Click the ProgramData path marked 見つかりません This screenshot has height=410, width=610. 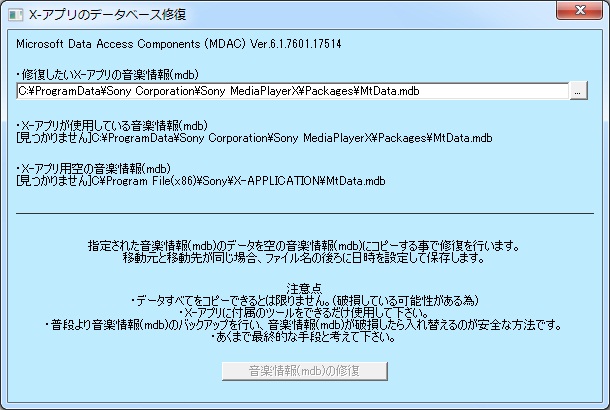click(254, 137)
